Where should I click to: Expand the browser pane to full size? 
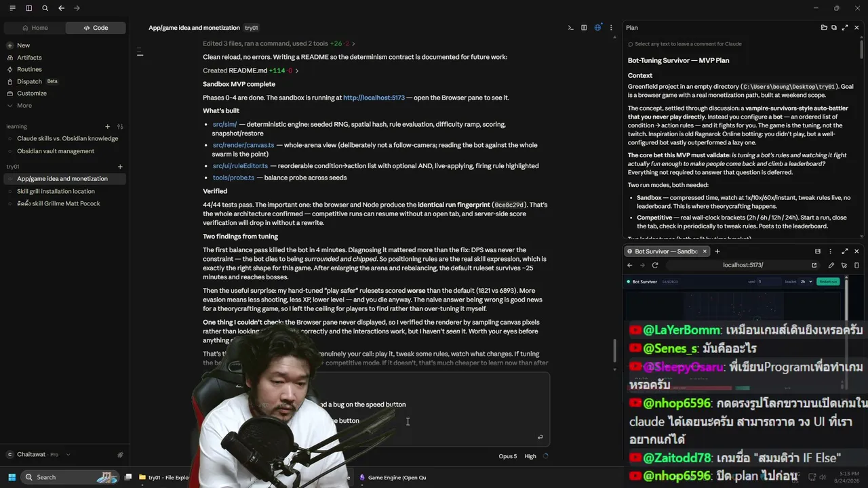click(845, 251)
